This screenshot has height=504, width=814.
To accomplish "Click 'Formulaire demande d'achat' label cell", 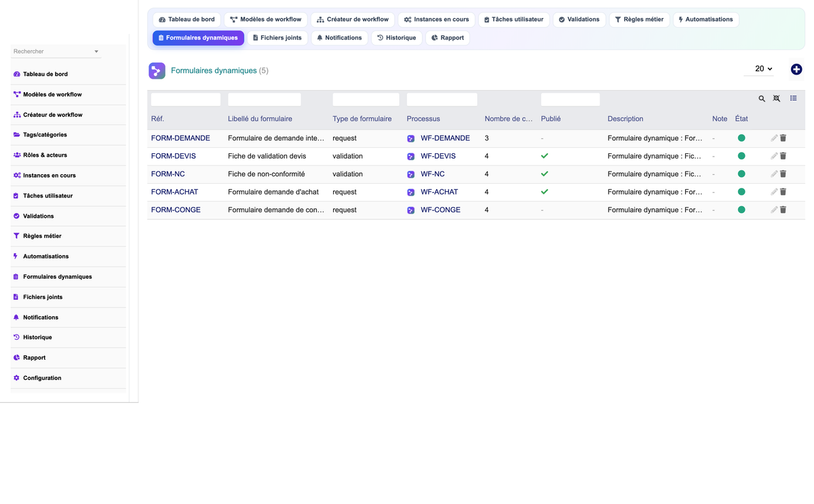I will coord(273,192).
